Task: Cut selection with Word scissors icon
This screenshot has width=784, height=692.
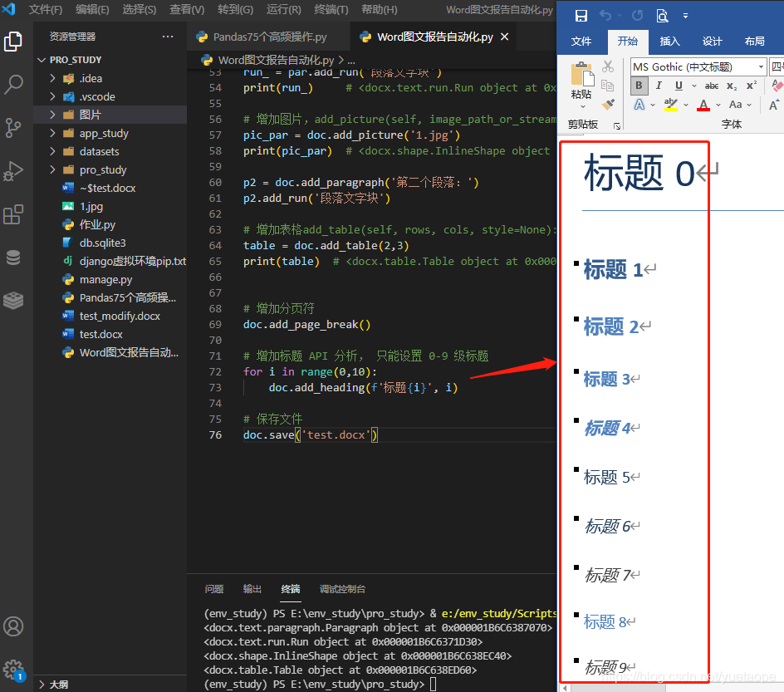Action: pos(607,66)
